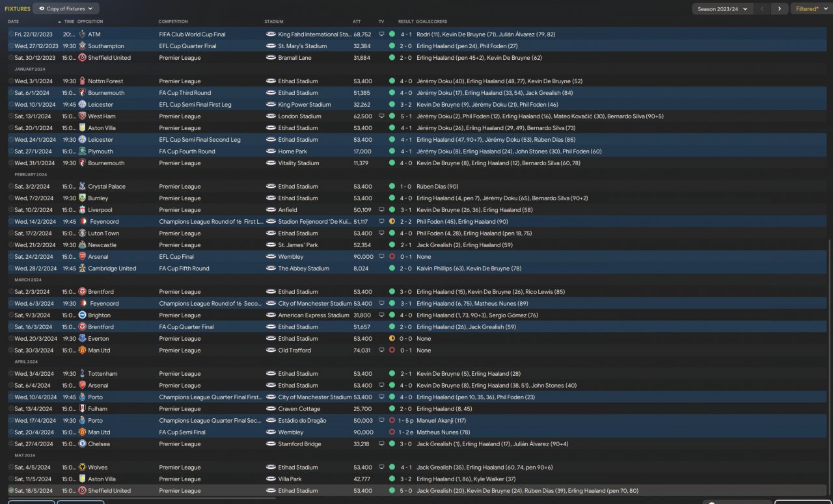Screen dimensions: 833x504
Task: Click the Brighton club badge
Action: tap(82, 315)
